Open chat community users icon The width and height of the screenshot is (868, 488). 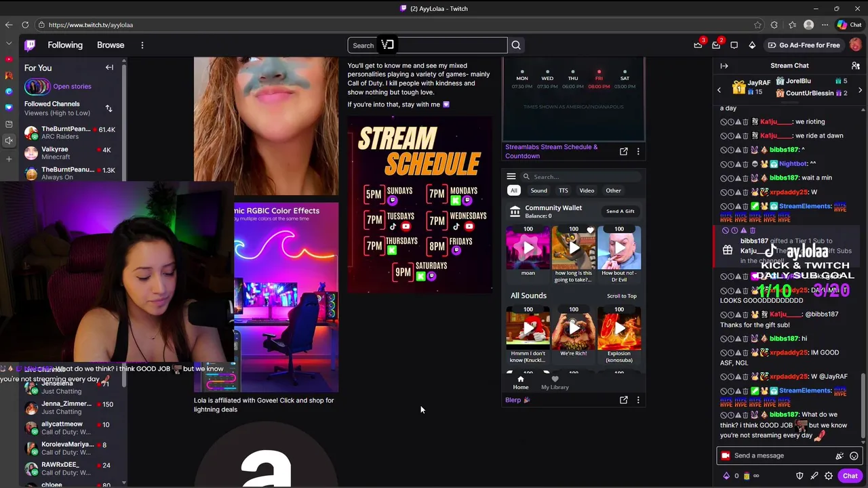click(x=856, y=66)
